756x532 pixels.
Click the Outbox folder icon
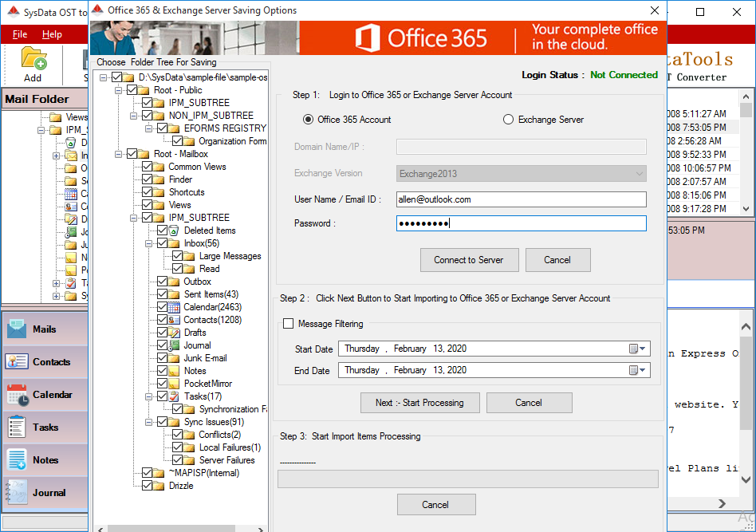(174, 282)
